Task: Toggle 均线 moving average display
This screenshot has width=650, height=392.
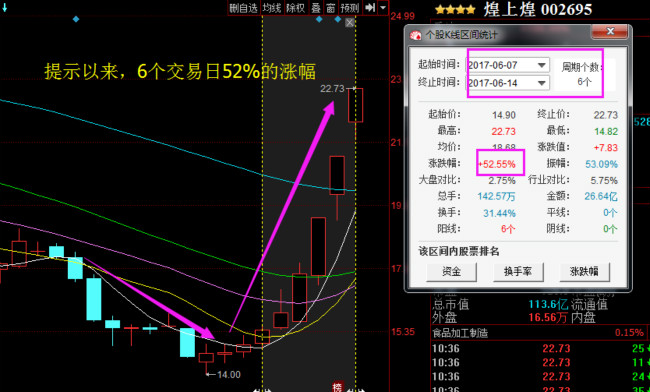Action: pyautogui.click(x=272, y=7)
